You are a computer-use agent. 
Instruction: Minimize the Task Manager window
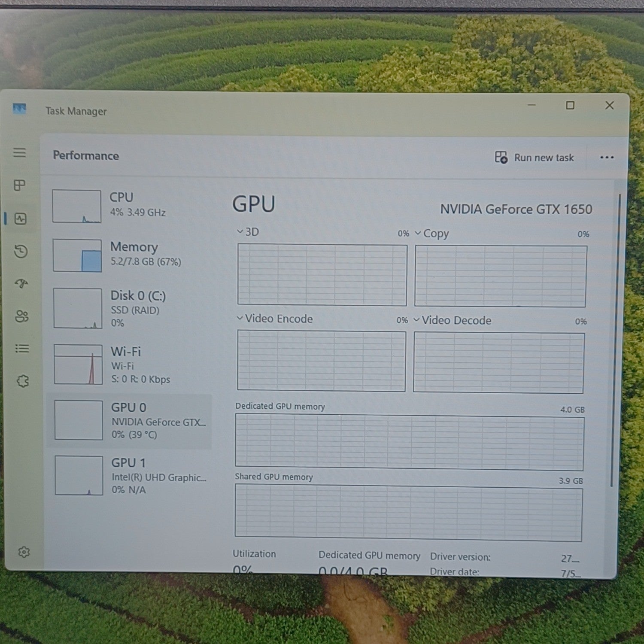(x=532, y=105)
